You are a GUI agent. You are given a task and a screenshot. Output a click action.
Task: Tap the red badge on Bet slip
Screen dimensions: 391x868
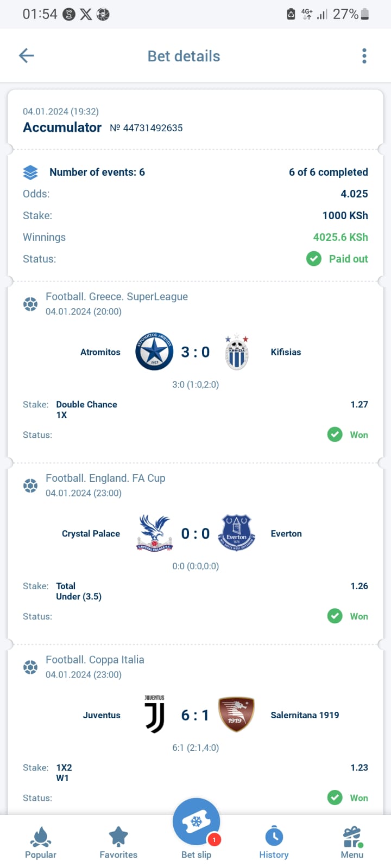coord(214,840)
